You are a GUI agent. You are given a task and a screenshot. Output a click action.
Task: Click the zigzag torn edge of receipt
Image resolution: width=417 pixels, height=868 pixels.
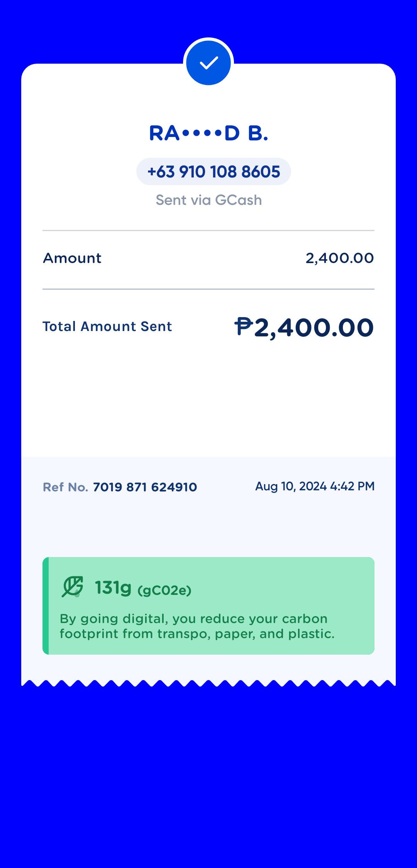pyautogui.click(x=208, y=683)
